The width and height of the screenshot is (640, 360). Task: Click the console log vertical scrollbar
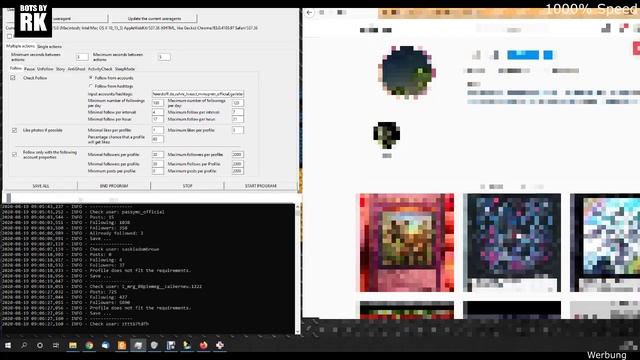tap(298, 269)
